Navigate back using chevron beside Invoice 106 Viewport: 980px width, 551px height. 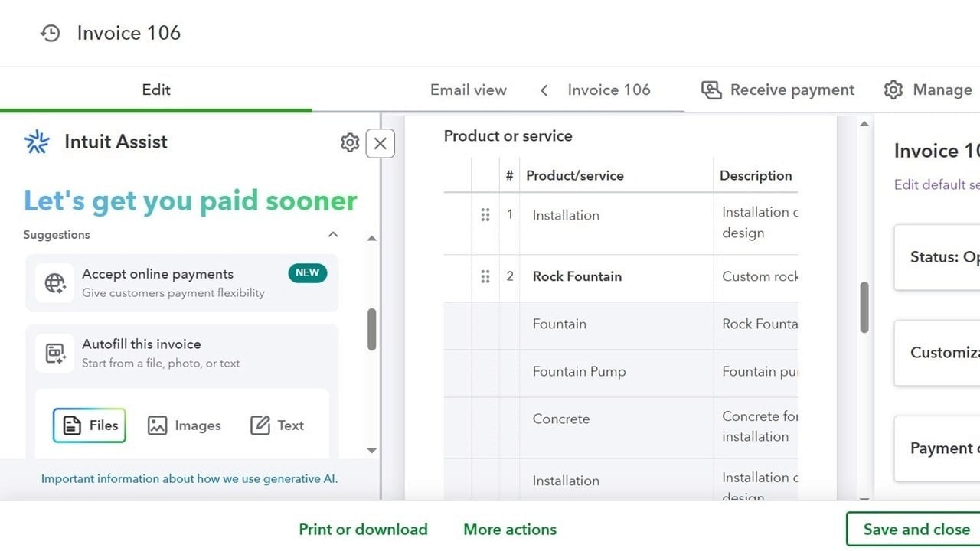[x=544, y=90]
